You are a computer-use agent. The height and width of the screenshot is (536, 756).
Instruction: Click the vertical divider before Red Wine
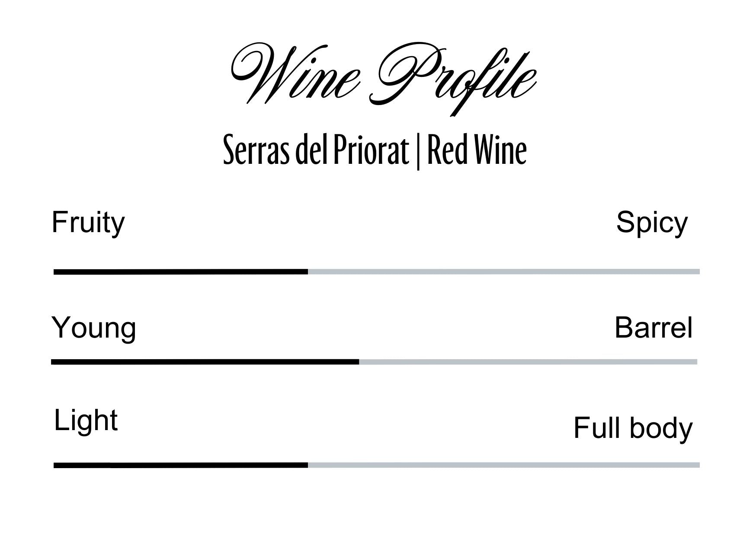click(x=418, y=152)
